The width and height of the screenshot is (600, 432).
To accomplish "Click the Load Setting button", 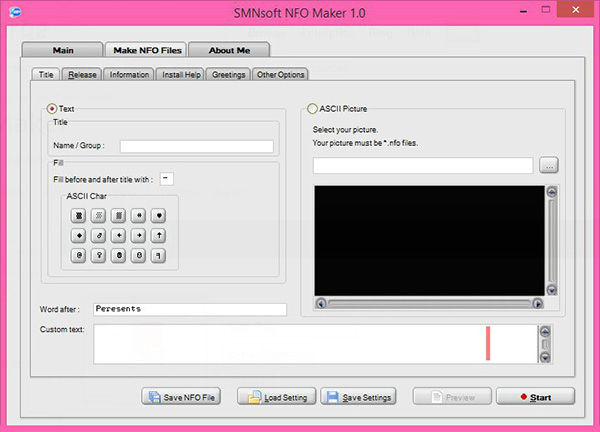I will pos(277,397).
